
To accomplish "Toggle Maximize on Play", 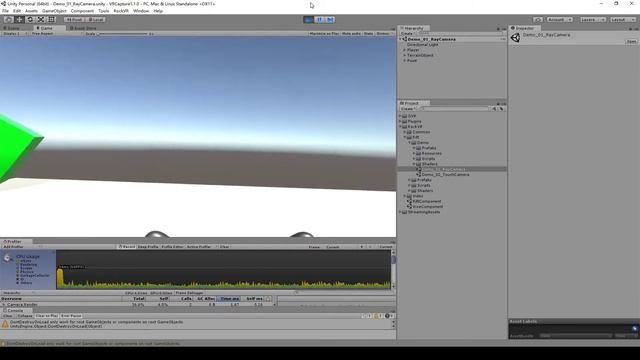I will (x=324, y=33).
